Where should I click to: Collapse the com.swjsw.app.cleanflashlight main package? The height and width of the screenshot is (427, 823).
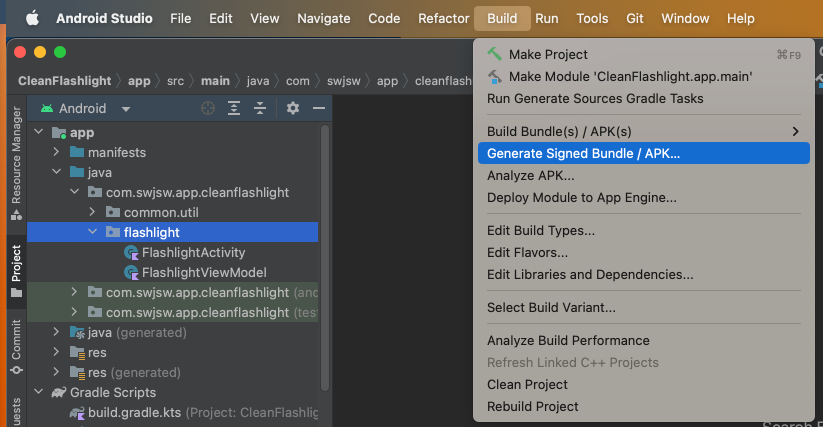tap(75, 192)
